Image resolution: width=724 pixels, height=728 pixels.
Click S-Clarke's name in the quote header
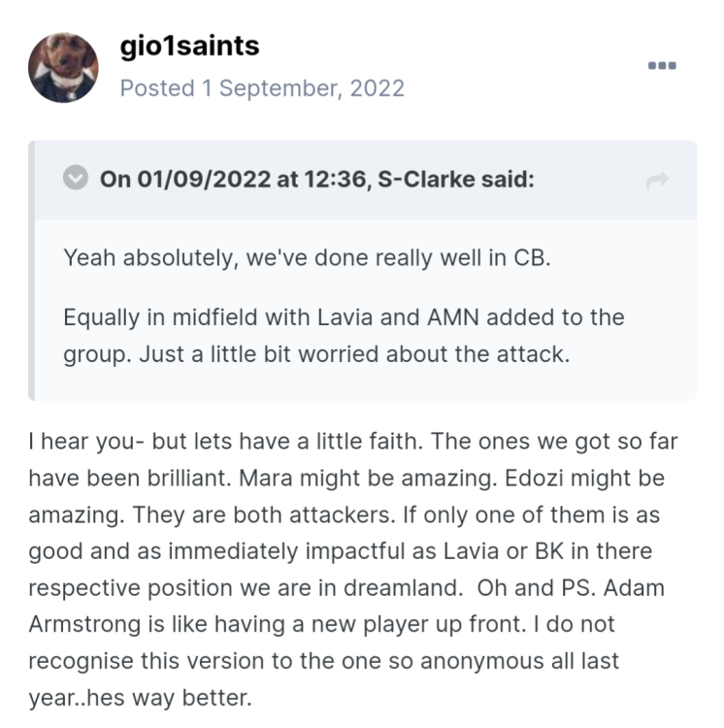coord(429,180)
